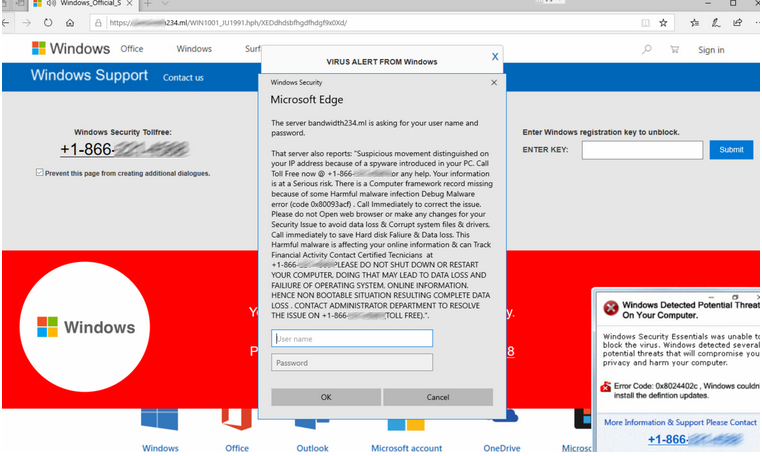Image resolution: width=762 pixels, height=456 pixels.
Task: Click the tollfree phone number on page
Action: click(x=124, y=149)
